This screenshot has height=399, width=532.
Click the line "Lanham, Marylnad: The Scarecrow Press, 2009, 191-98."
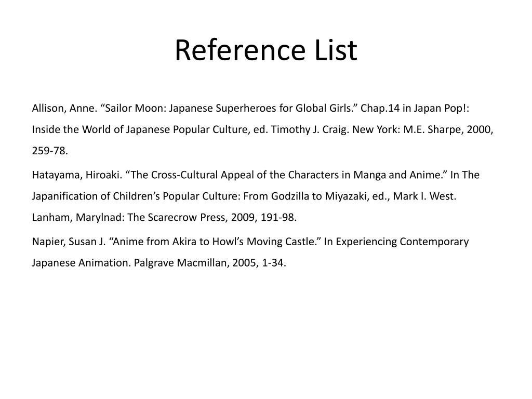[164, 218]
